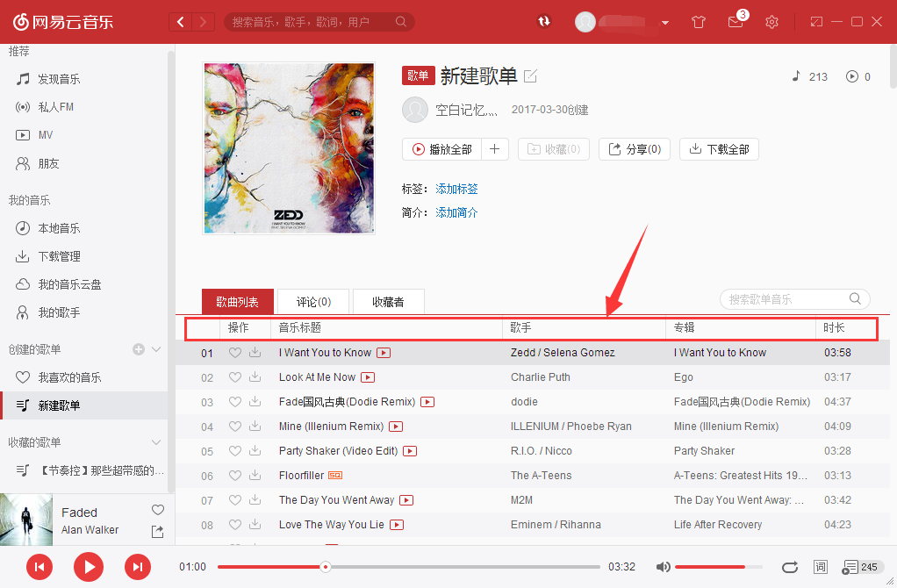Open the skin/theme selector icon
The width and height of the screenshot is (897, 588).
pyautogui.click(x=699, y=21)
